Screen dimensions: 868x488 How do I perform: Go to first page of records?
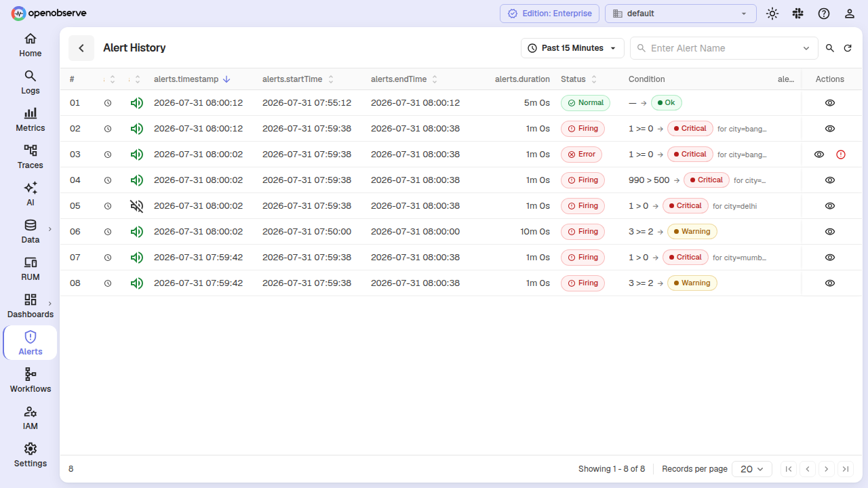point(788,469)
